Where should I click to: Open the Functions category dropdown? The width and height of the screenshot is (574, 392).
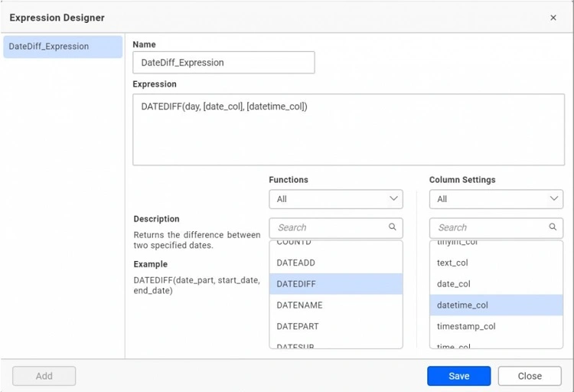pyautogui.click(x=335, y=199)
